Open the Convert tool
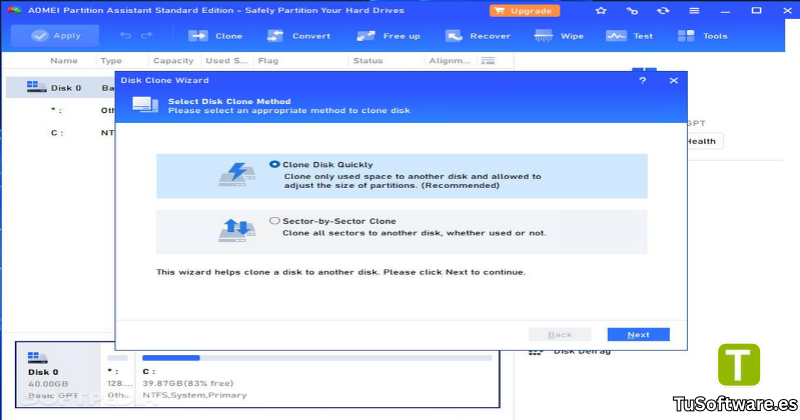 tap(298, 36)
